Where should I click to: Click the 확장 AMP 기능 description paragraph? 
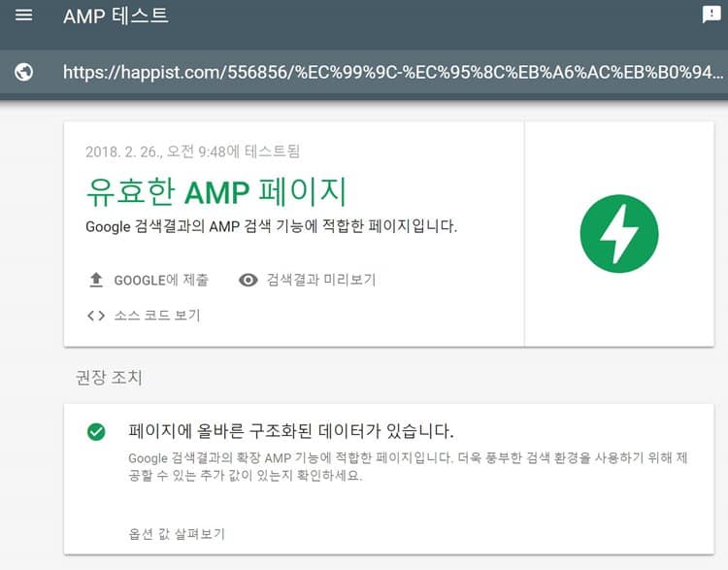tap(408, 466)
